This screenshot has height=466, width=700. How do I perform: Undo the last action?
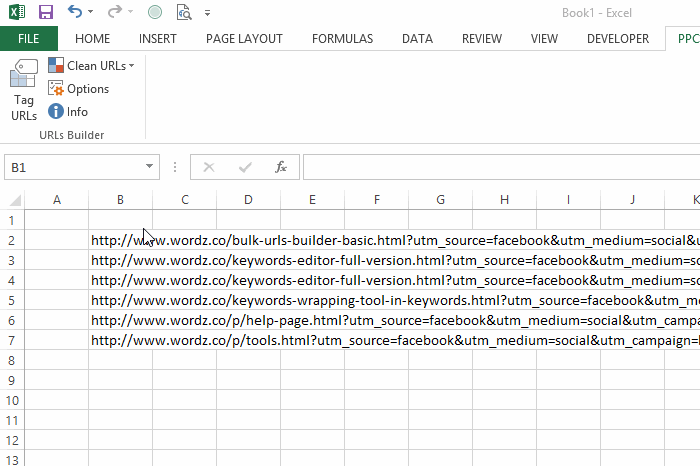tap(75, 12)
